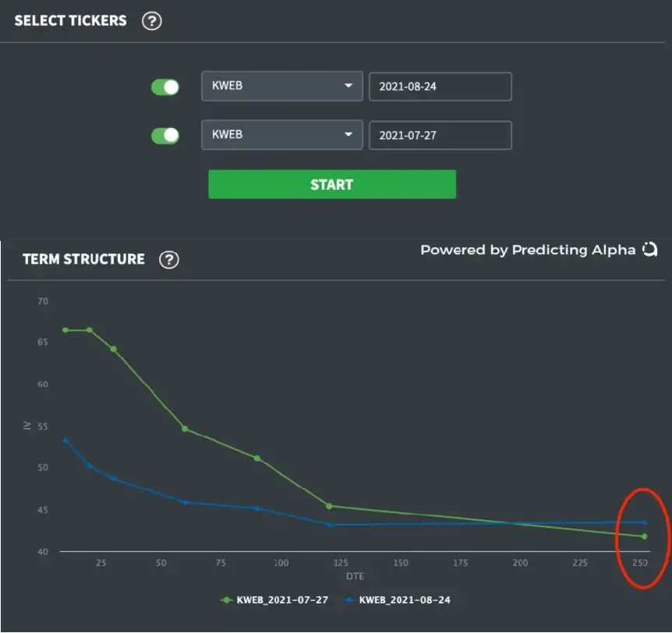Click the Powered by Predicting Alpha link
Image resolution: width=672 pixels, height=633 pixels.
pyautogui.click(x=528, y=250)
